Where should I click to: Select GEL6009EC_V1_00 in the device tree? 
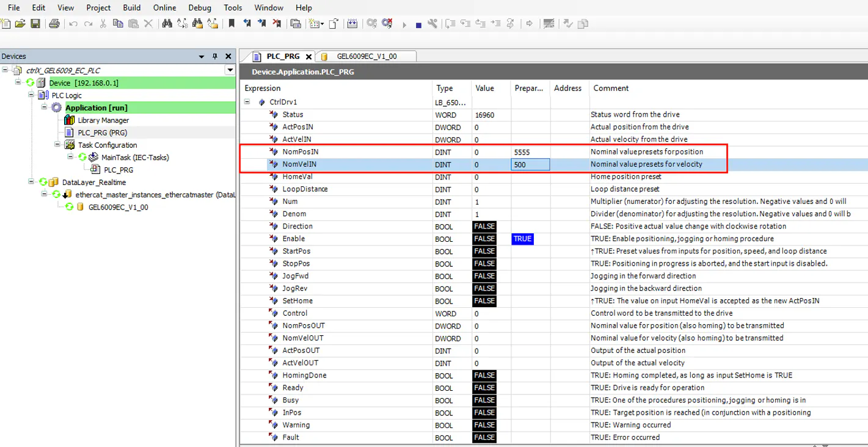pyautogui.click(x=118, y=207)
